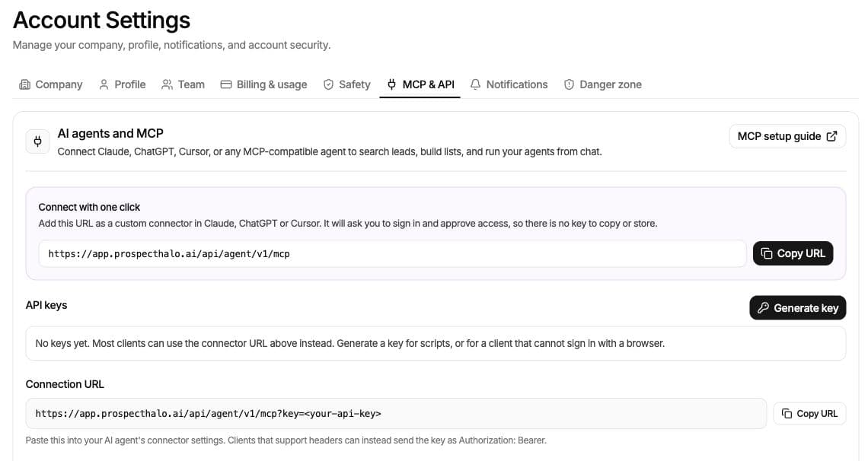Click the 'Connection URL' label
This screenshot has height=461, width=868.
click(x=65, y=384)
